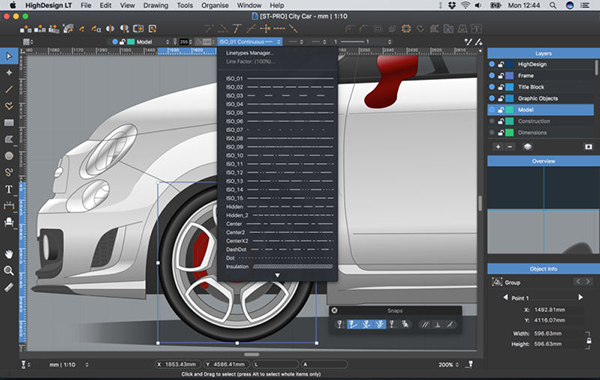Select the polyline heart-shaped tool
Screen dimensions: 600x380
click(x=9, y=106)
